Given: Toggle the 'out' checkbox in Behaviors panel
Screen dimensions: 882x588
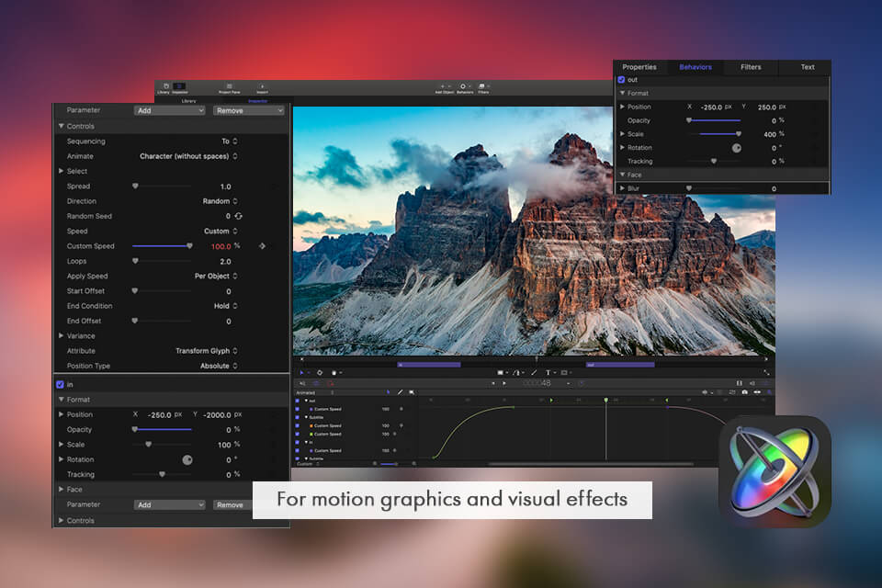Looking at the screenshot, I should [x=622, y=80].
